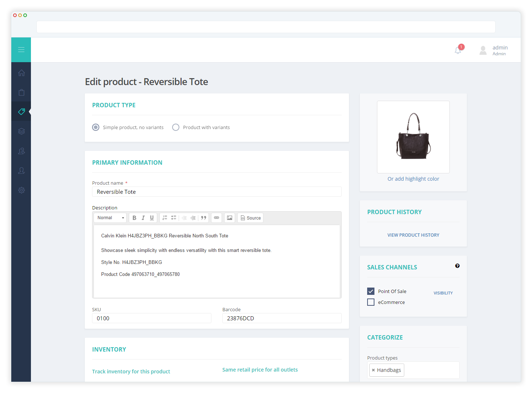Click the sidebar Settings gear icon
Viewport: 532px width, 393px height.
(x=21, y=190)
